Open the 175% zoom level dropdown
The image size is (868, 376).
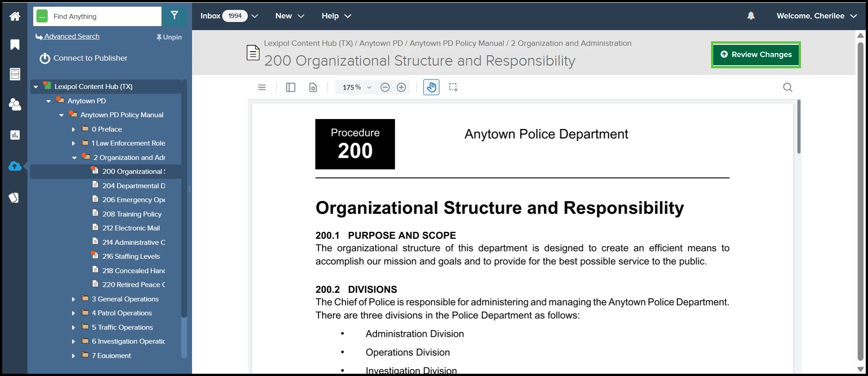[x=357, y=87]
